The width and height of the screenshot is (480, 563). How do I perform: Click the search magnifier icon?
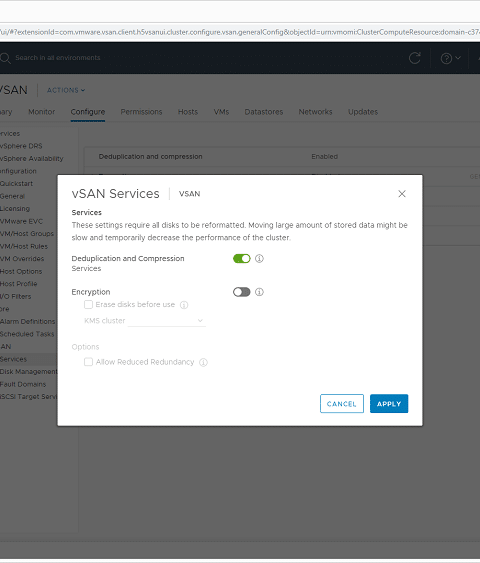[x=5, y=58]
